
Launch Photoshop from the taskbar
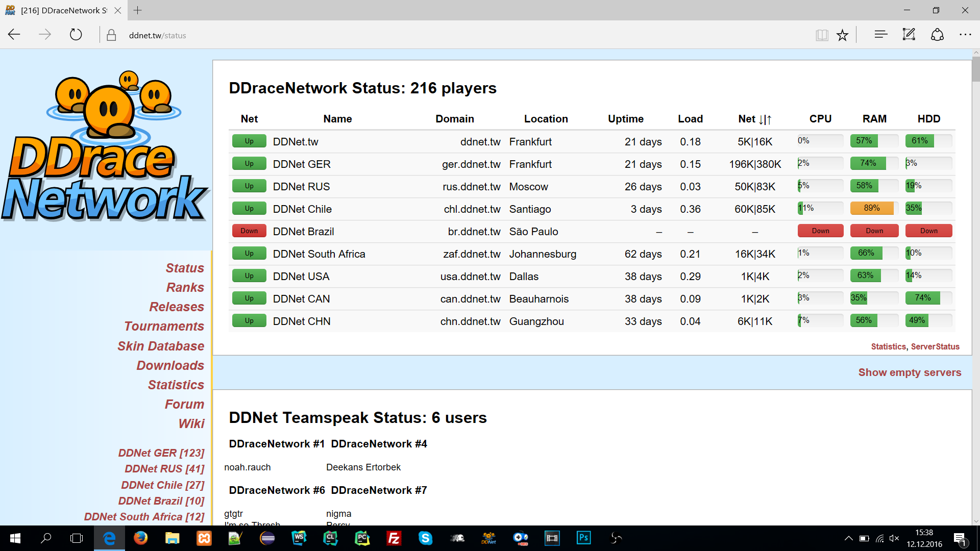(x=583, y=538)
